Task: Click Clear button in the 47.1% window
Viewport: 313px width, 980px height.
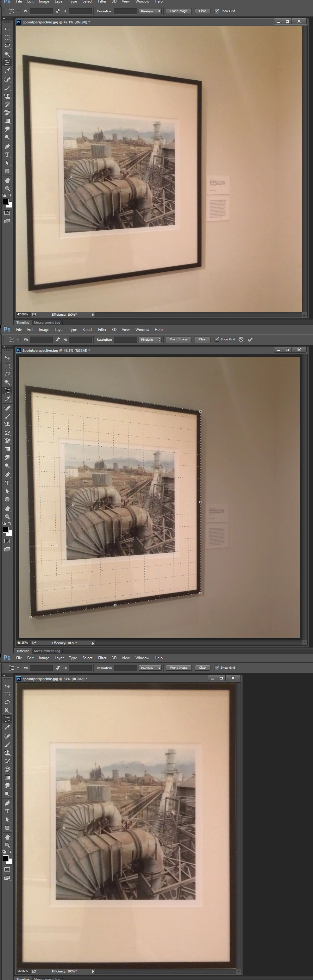Action: point(202,11)
